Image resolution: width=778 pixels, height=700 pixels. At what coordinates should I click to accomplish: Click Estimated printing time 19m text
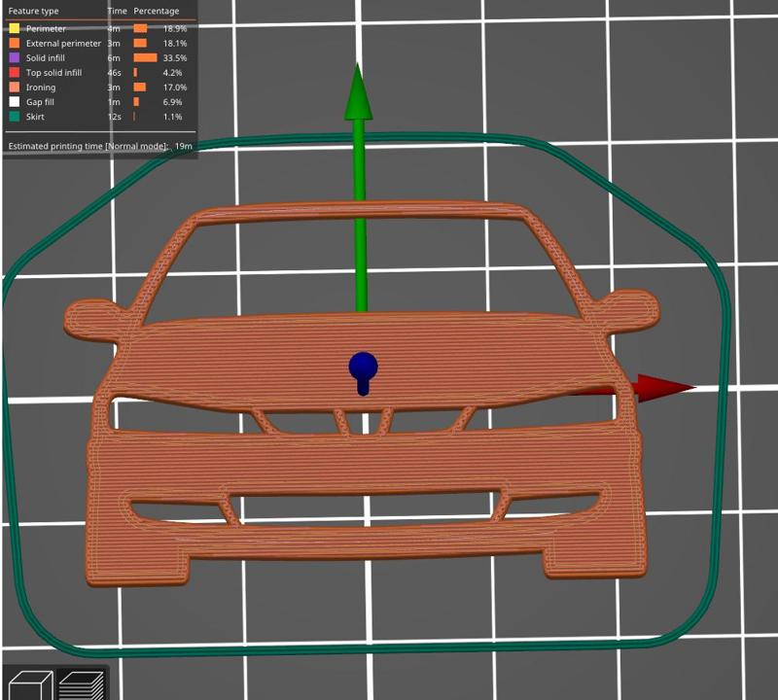pos(100,146)
